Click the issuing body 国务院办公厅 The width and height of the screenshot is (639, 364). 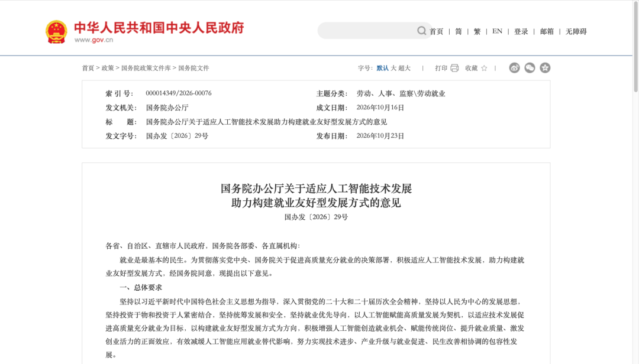click(167, 108)
